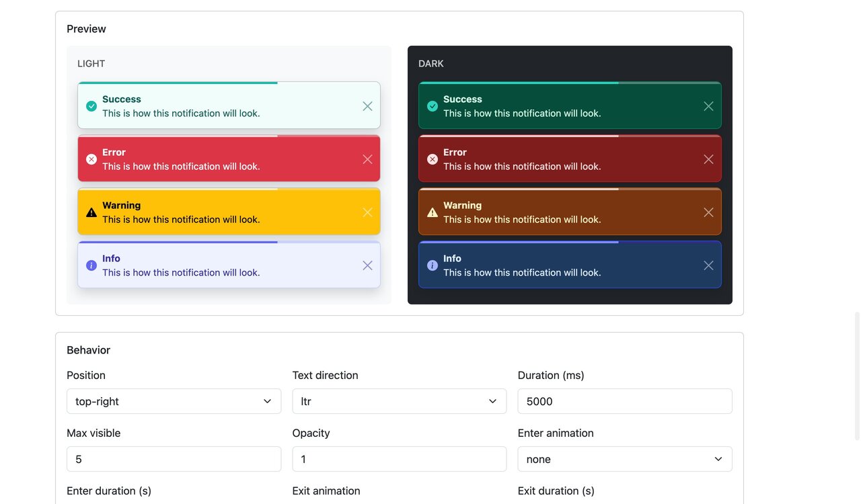
Task: Click the Exit animation label
Action: tap(326, 491)
